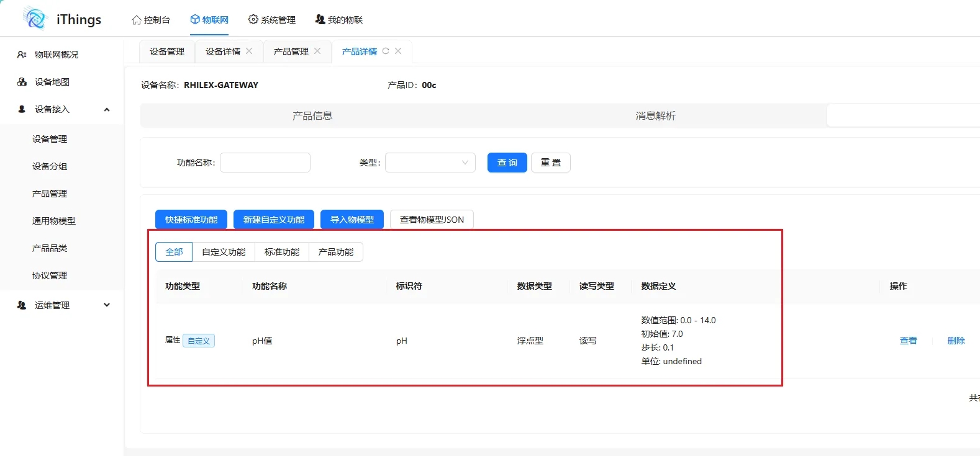The height and width of the screenshot is (456, 980).
Task: Select the 标准功能 filter option
Action: pos(282,252)
